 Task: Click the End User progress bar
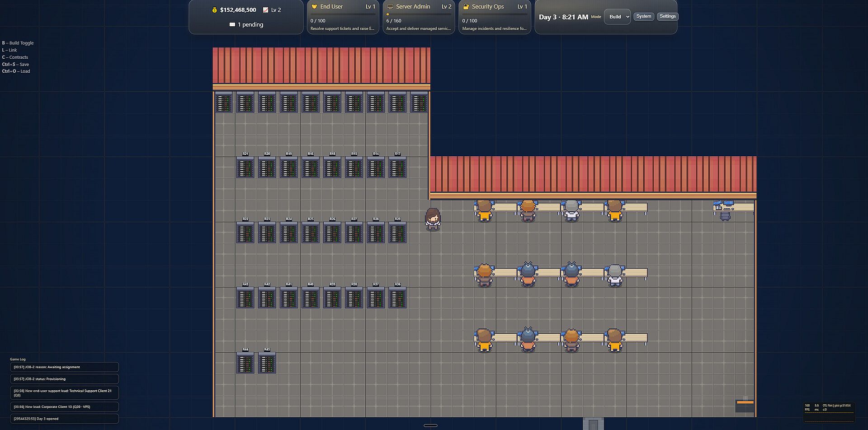click(x=343, y=14)
